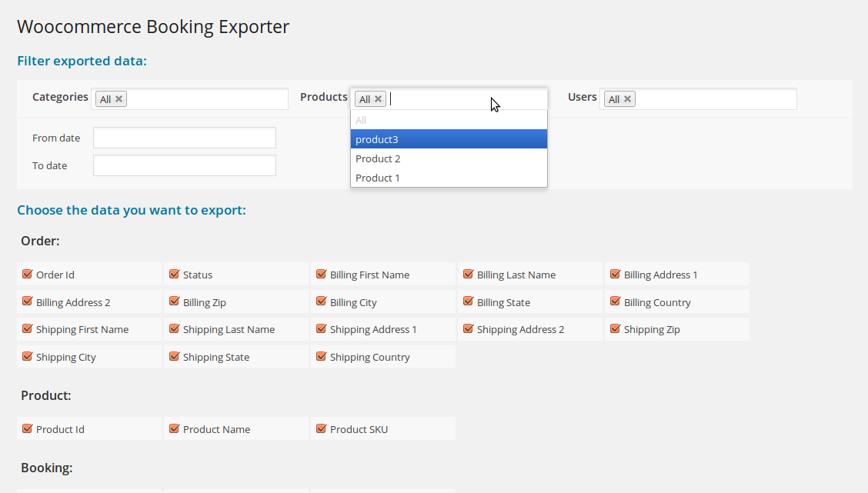The image size is (868, 493).
Task: Select product3 from the dropdown list
Action: 449,139
